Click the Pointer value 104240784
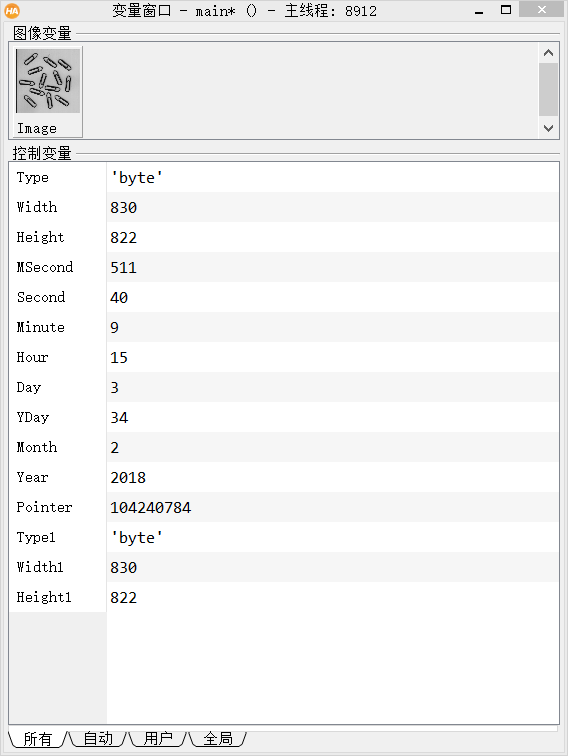This screenshot has width=568, height=756. tap(150, 507)
